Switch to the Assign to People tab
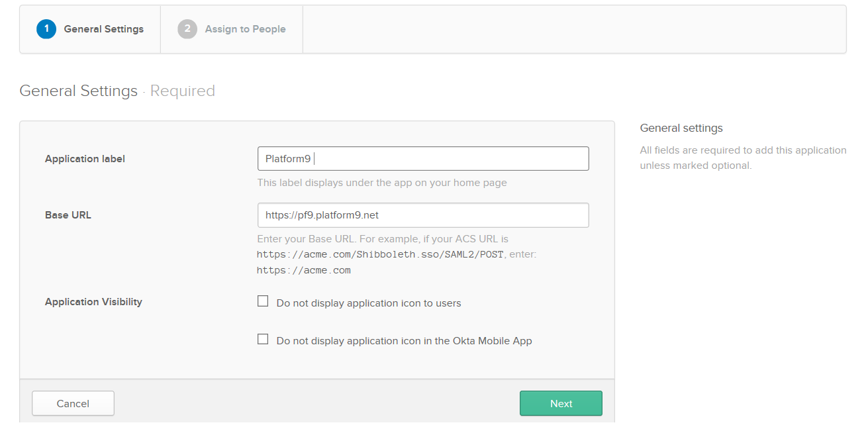Image resolution: width=868 pixels, height=433 pixels. coord(245,29)
